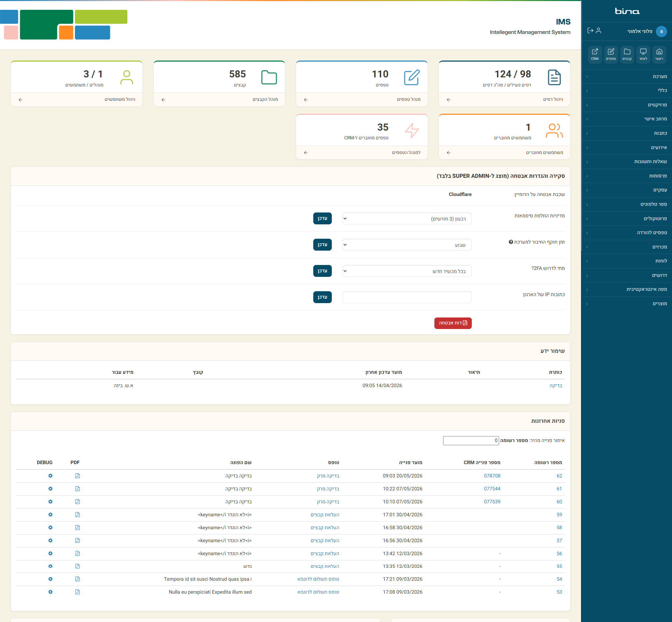Open the 2FA dropdown showing בכל מכשיר חדש

tap(407, 271)
